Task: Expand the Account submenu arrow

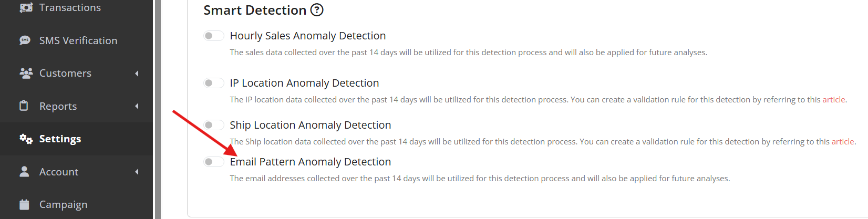Action: coord(137,172)
